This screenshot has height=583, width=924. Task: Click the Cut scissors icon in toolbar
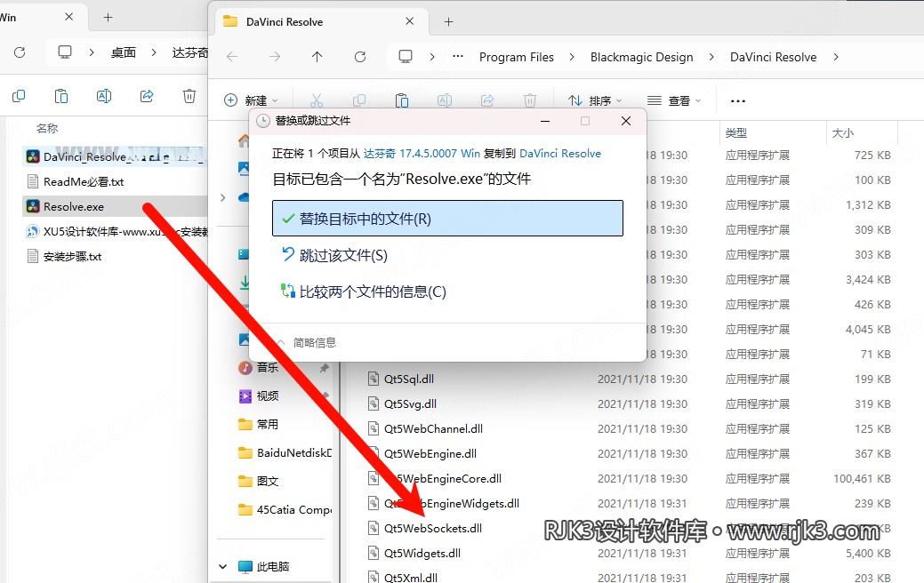[x=317, y=100]
